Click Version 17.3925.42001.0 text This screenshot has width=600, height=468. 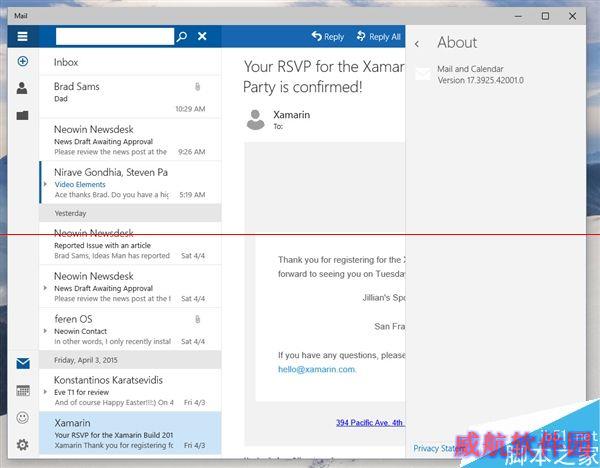point(481,80)
